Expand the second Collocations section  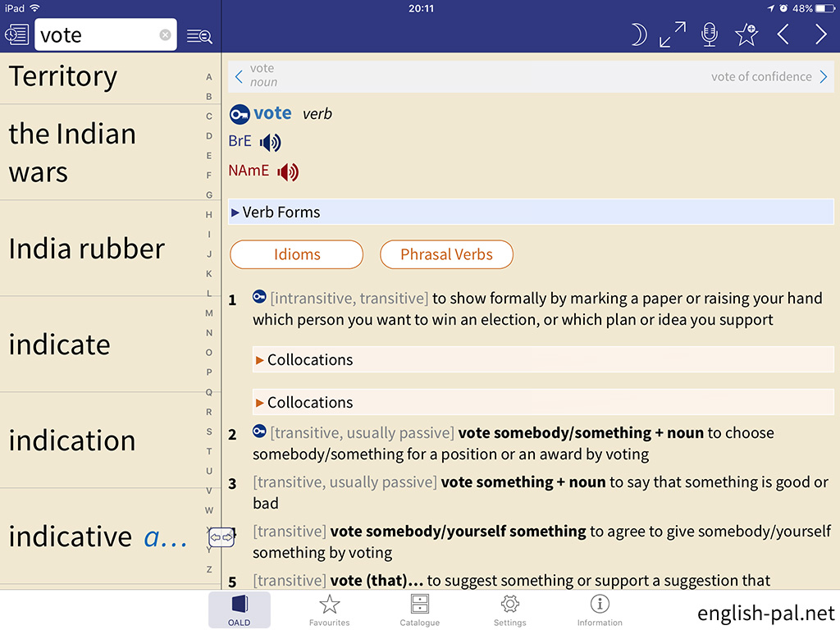[309, 403]
